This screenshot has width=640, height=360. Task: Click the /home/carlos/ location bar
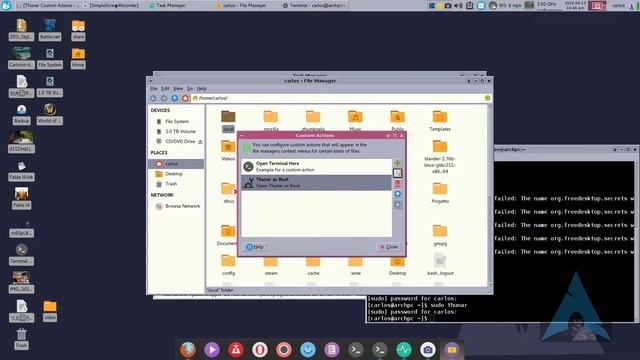(337, 98)
